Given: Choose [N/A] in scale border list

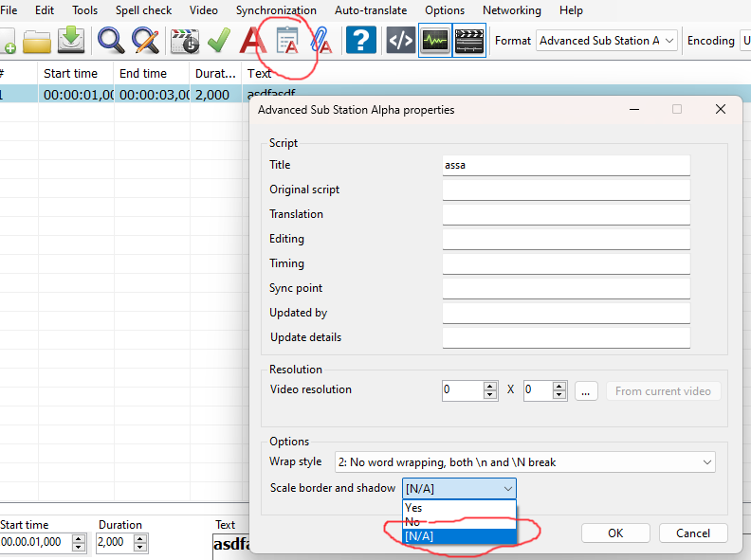Looking at the screenshot, I should tap(459, 536).
